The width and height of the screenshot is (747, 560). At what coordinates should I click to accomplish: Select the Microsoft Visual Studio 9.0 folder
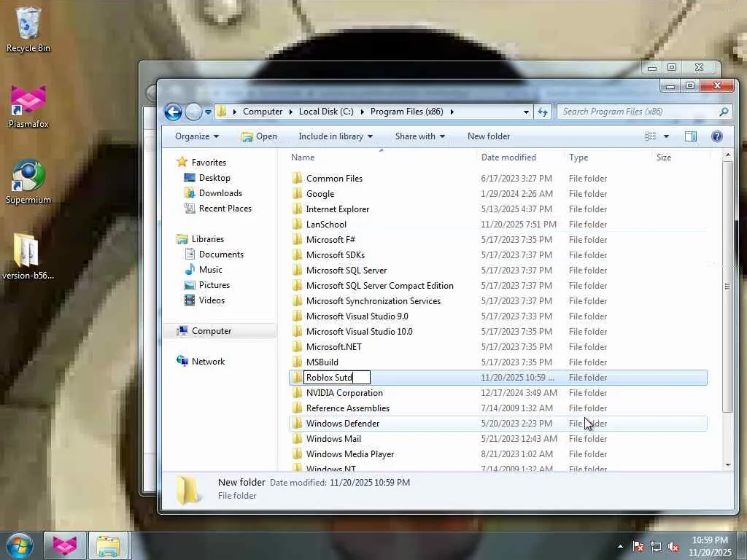pos(357,316)
